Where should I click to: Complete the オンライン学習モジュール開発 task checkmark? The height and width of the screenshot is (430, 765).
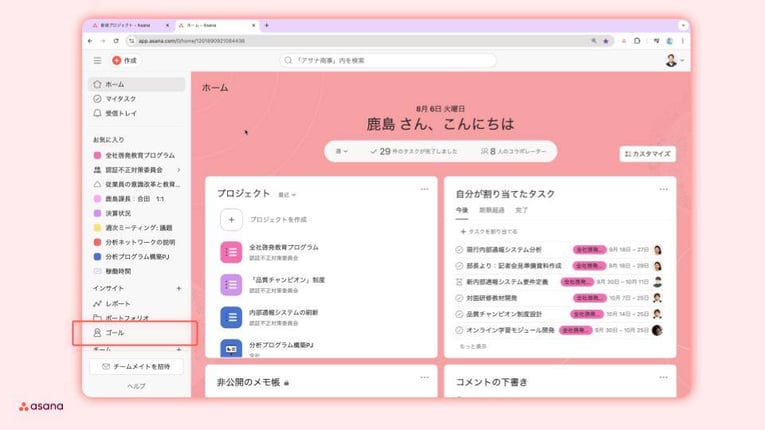[459, 330]
